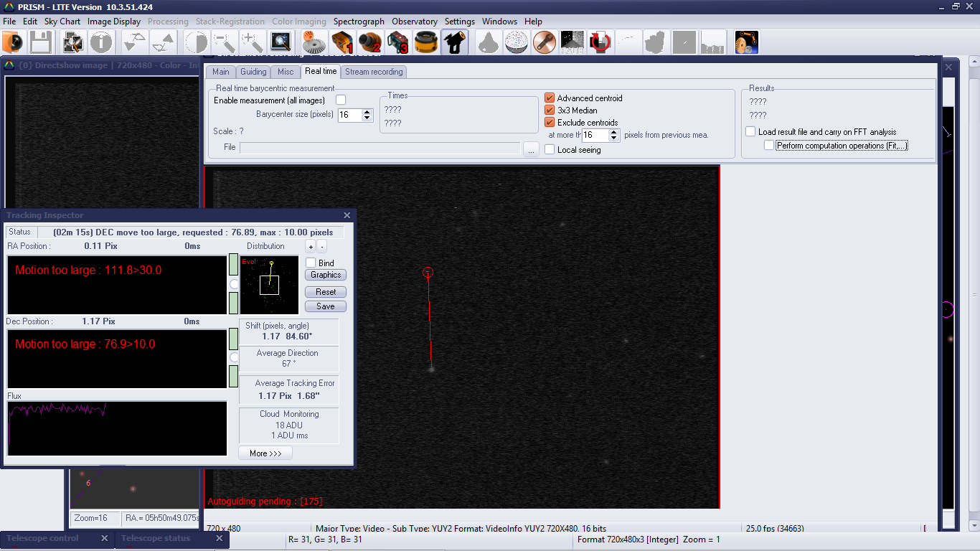This screenshot has height=551, width=980.
Task: Click the round info toolbar icon
Action: tap(101, 42)
